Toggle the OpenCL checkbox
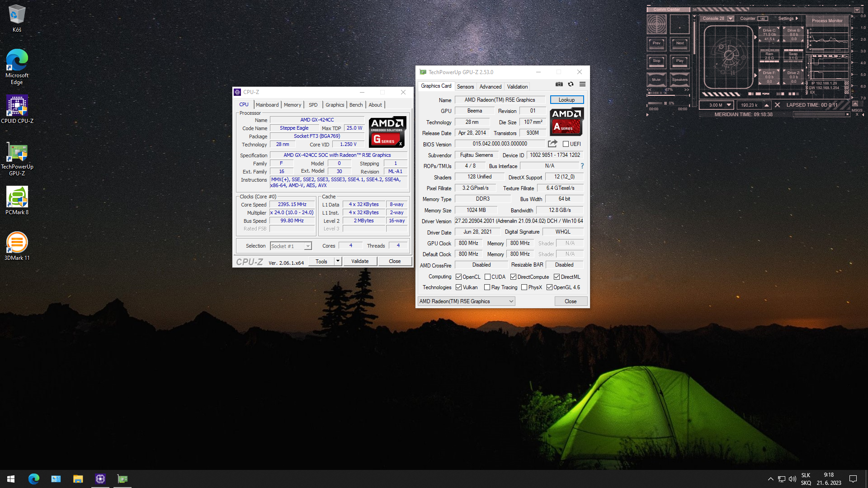 coord(458,277)
